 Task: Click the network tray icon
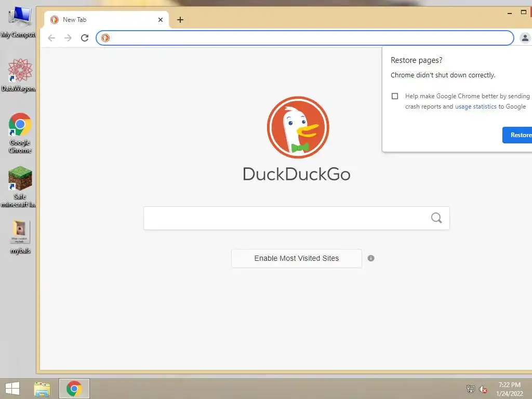471,389
